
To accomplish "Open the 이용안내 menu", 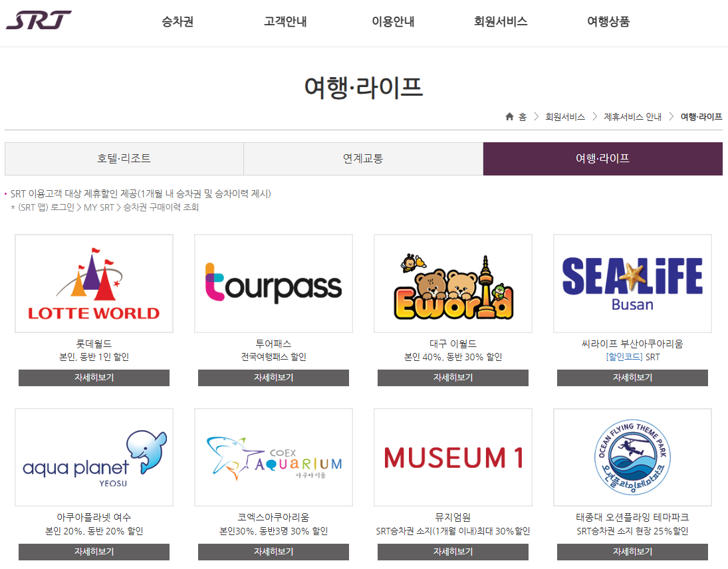I will (x=393, y=21).
